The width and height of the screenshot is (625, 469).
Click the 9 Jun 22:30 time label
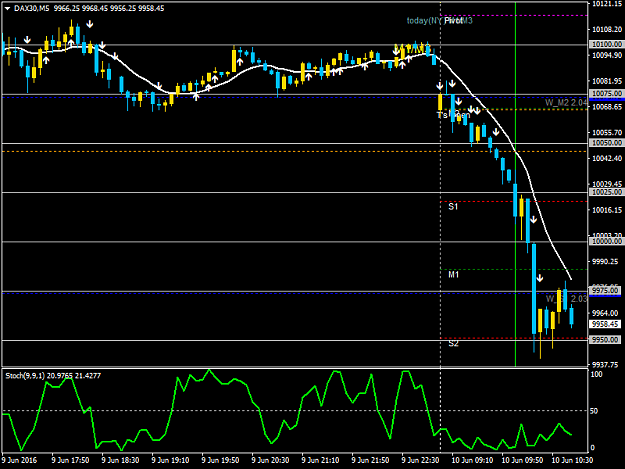click(x=421, y=460)
